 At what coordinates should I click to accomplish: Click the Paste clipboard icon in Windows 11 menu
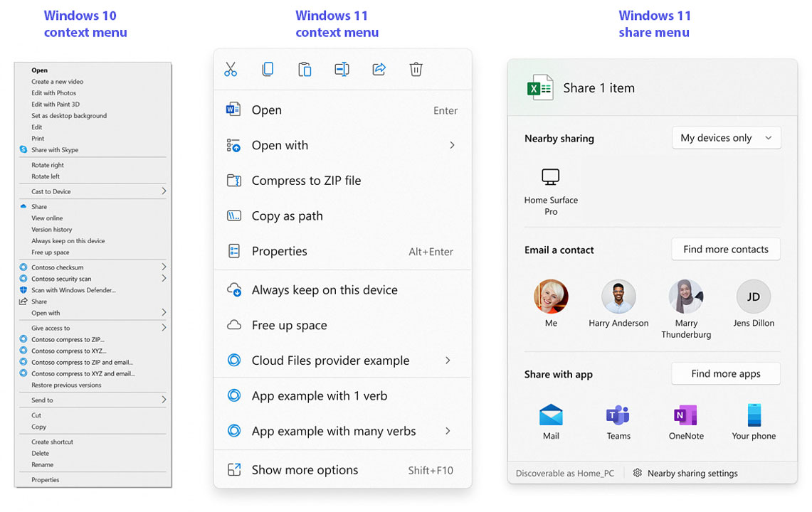coord(305,70)
